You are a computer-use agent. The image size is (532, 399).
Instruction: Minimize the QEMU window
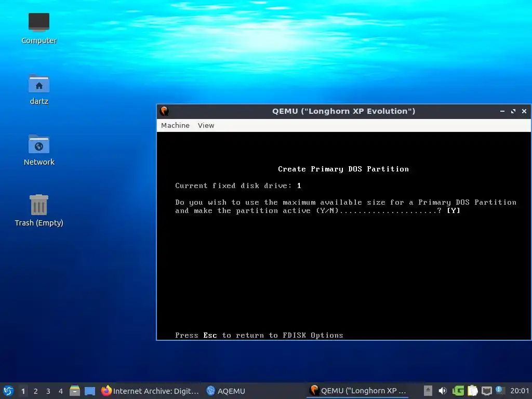pos(502,111)
